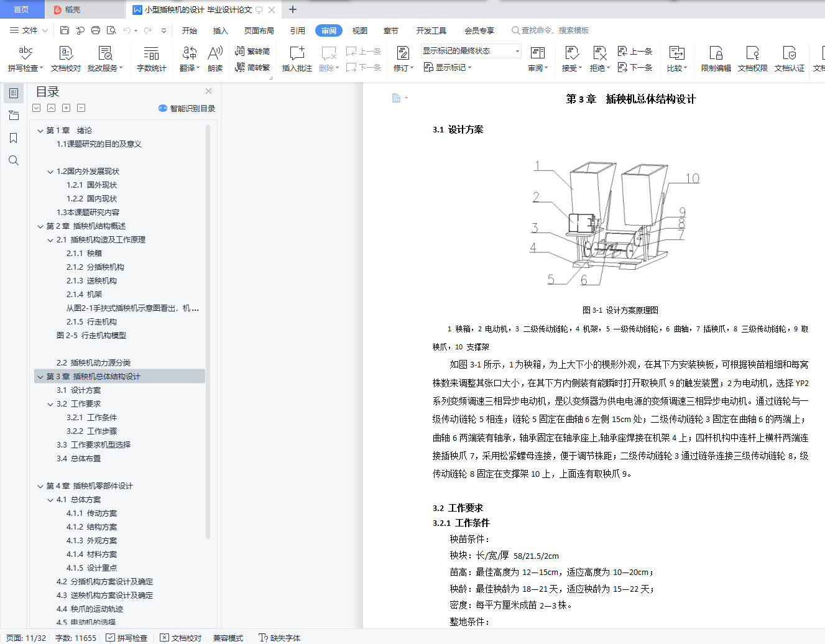Collapse 第 4 章 插秧机零部件设计 node
Image resolution: width=825 pixels, height=644 pixels.
40,486
